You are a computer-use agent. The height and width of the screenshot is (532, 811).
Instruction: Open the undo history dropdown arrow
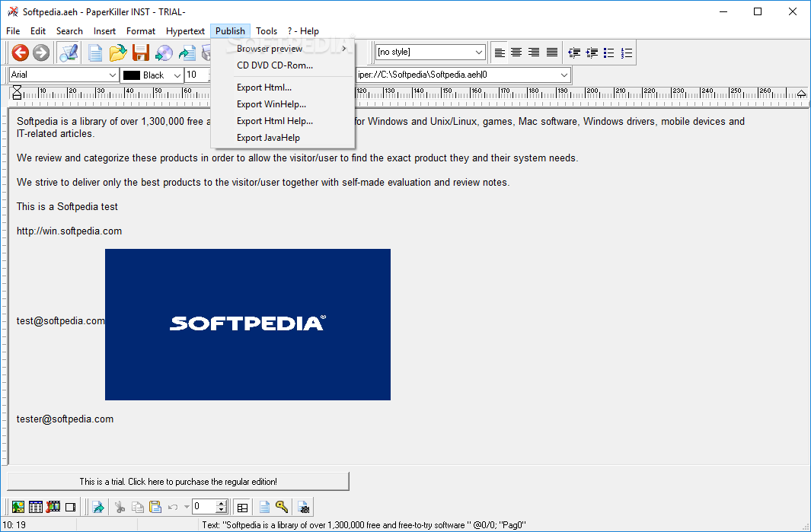187,507
